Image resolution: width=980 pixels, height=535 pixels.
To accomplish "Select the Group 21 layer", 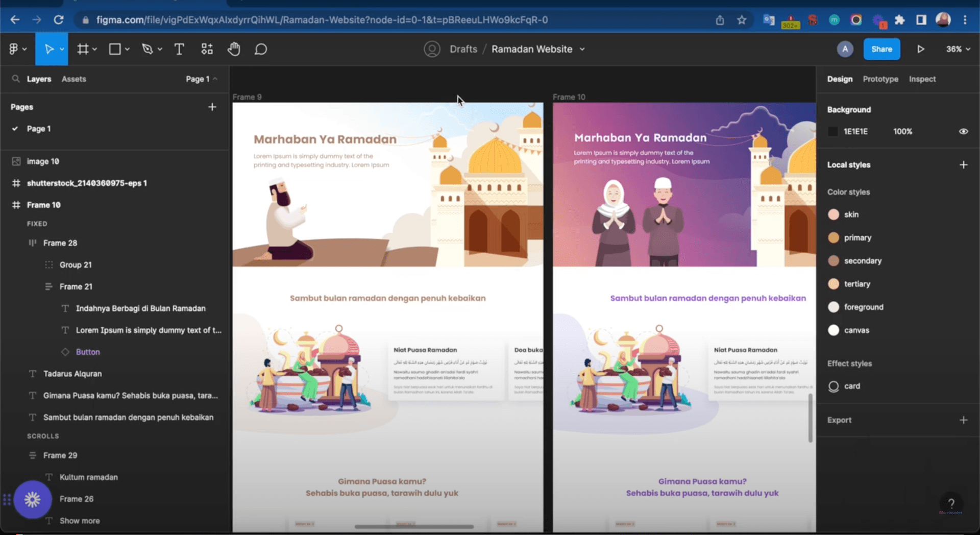I will point(76,264).
